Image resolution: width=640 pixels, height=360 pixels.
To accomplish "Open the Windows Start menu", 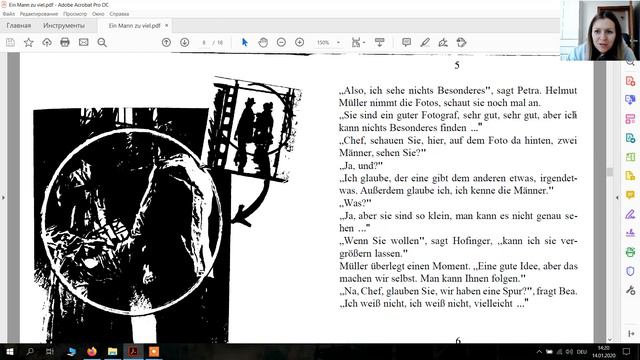I will (10, 351).
